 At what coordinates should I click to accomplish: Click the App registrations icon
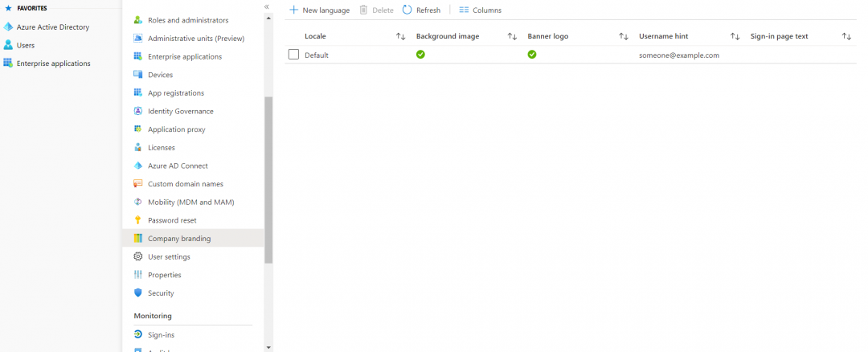[x=138, y=93]
